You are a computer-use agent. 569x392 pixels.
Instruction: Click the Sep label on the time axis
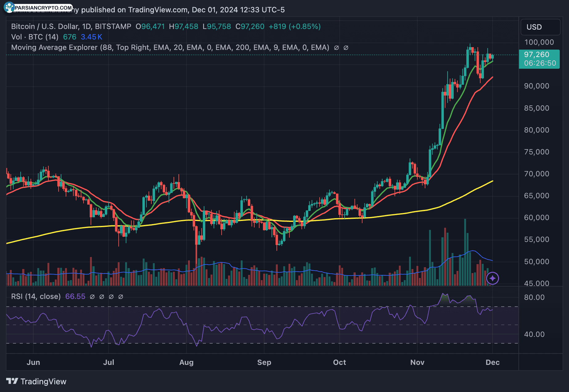pos(264,362)
